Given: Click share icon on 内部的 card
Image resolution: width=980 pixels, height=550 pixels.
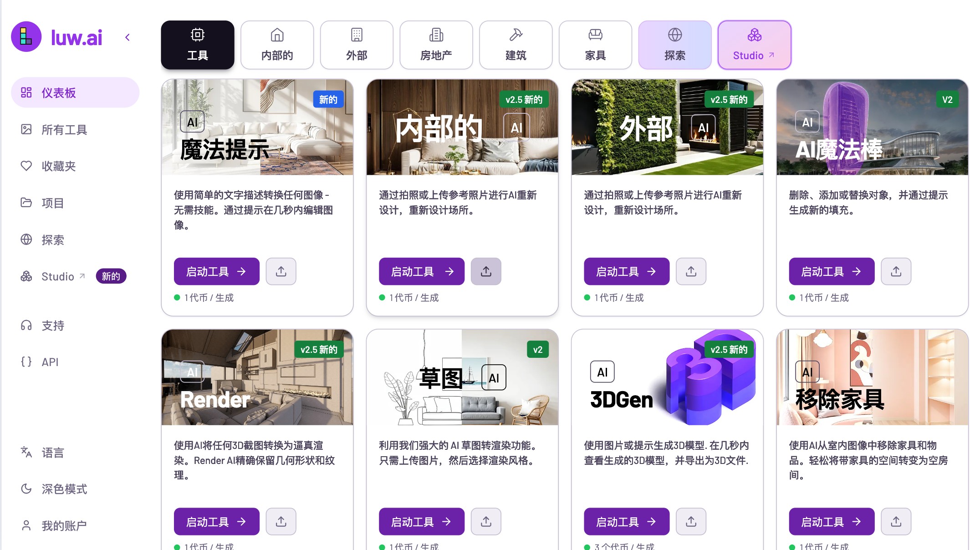Looking at the screenshot, I should [486, 271].
